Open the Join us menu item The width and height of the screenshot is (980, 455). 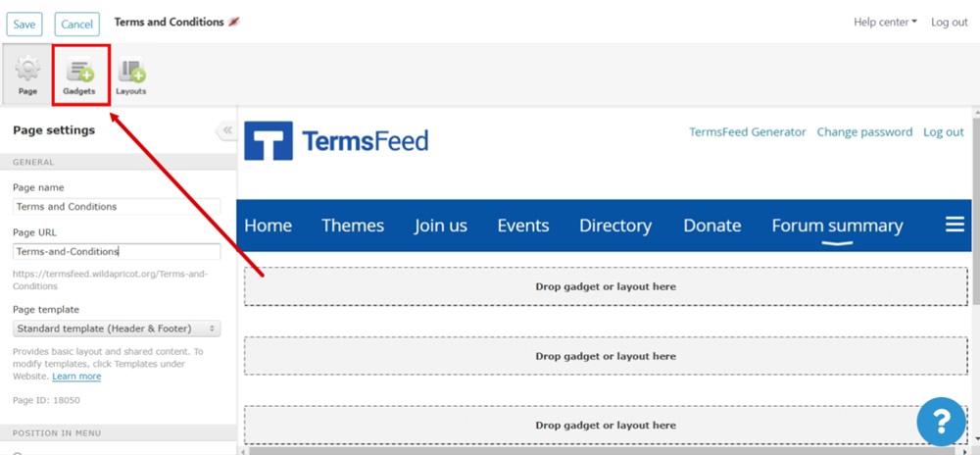pyautogui.click(x=441, y=226)
